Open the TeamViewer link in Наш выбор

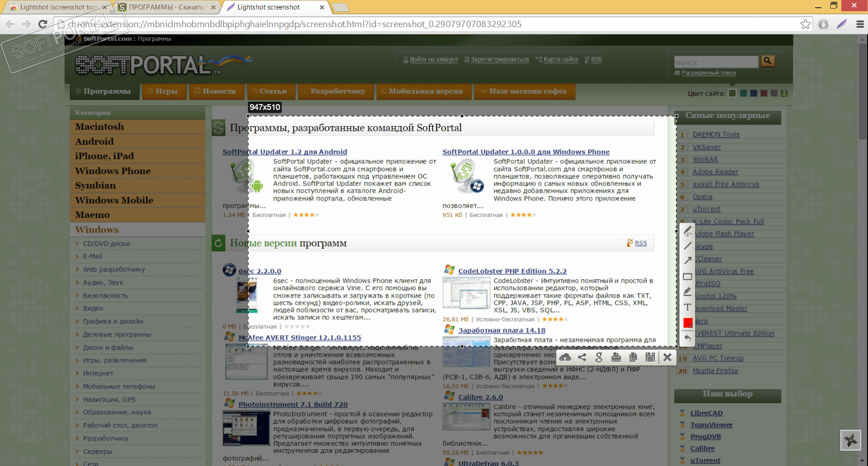tap(711, 425)
